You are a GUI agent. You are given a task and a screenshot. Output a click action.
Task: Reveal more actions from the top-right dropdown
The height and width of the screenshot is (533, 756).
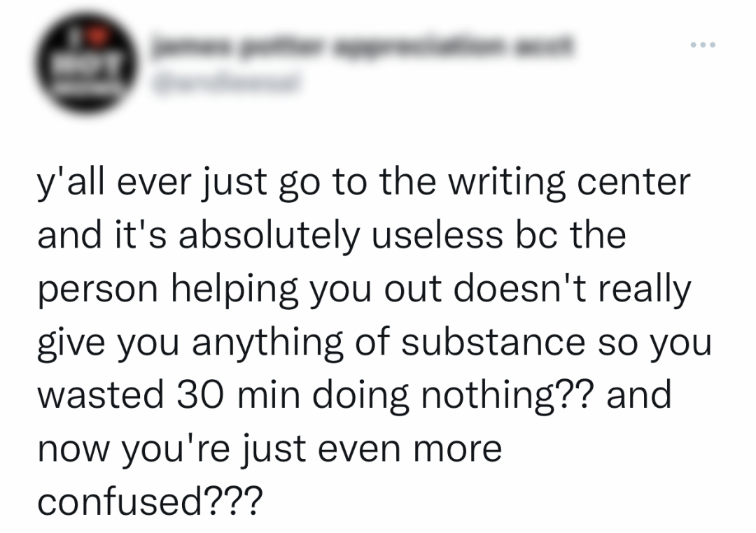[702, 44]
